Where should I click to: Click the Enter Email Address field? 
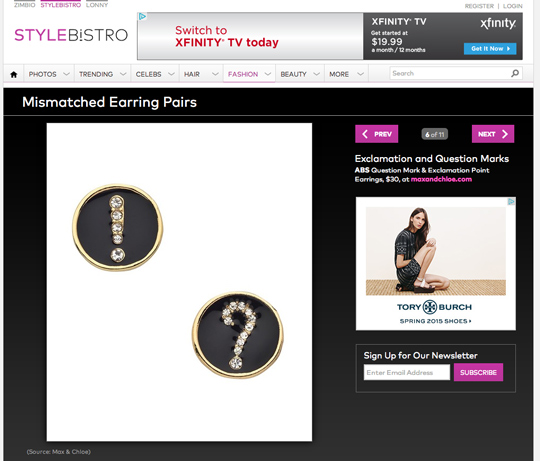pos(407,373)
